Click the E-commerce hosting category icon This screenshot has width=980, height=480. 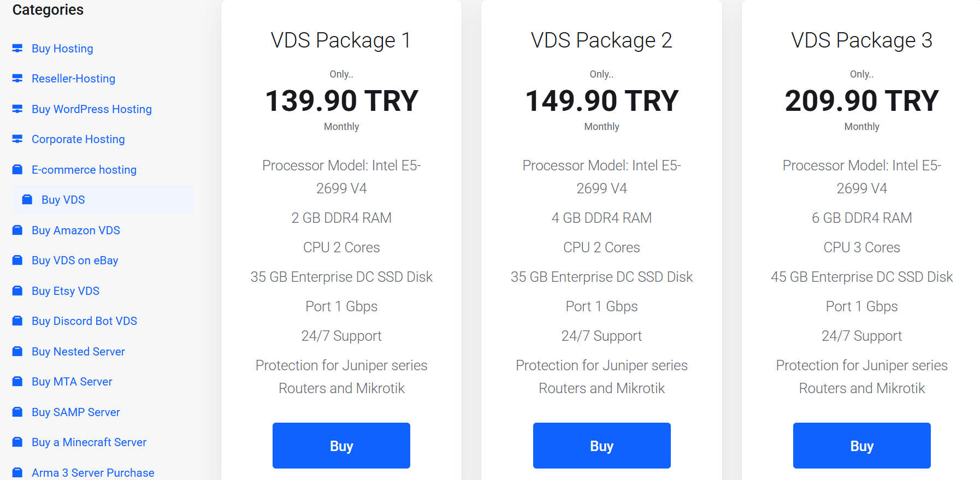pos(17,170)
